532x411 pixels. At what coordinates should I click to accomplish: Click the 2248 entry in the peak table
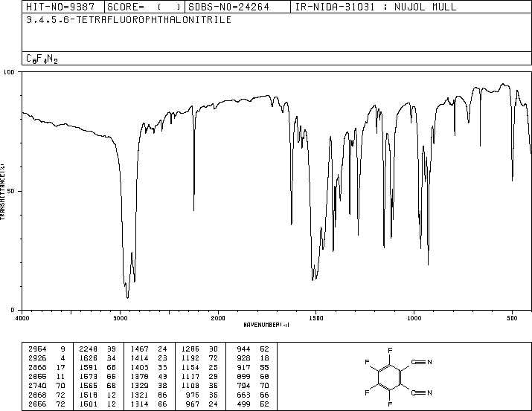89,349
